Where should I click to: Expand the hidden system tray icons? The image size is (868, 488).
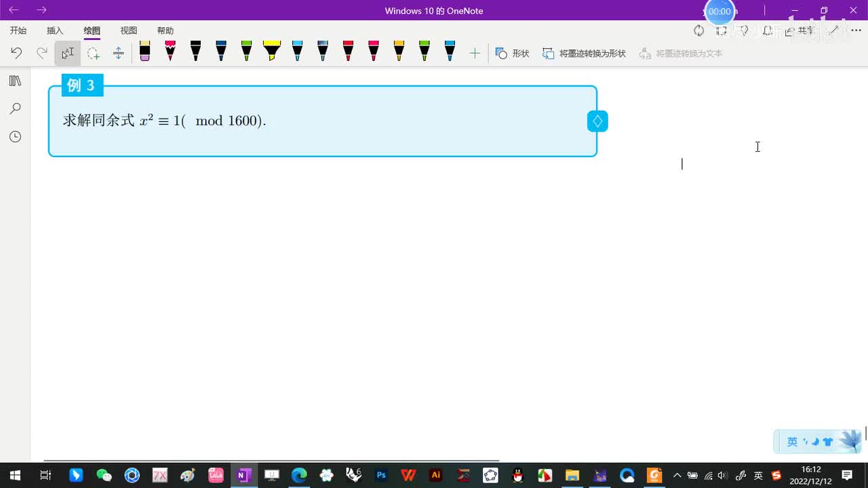(677, 475)
